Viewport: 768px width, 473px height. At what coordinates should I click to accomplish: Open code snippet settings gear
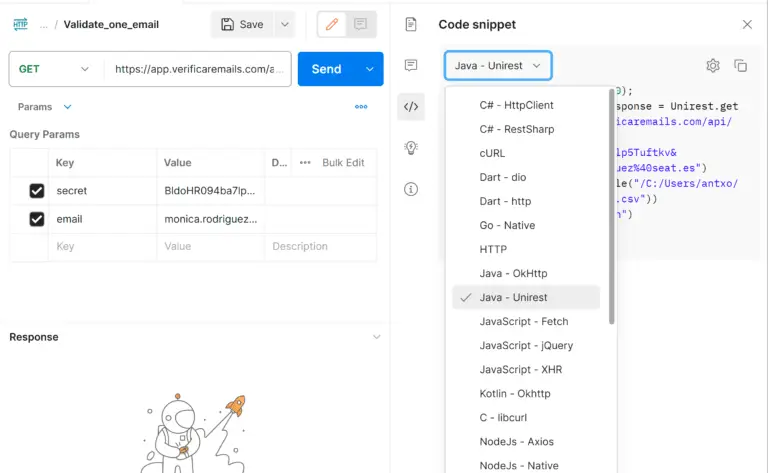point(713,66)
